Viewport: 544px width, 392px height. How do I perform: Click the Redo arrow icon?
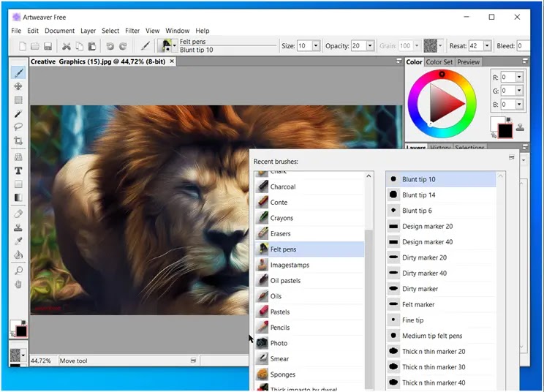(123, 46)
